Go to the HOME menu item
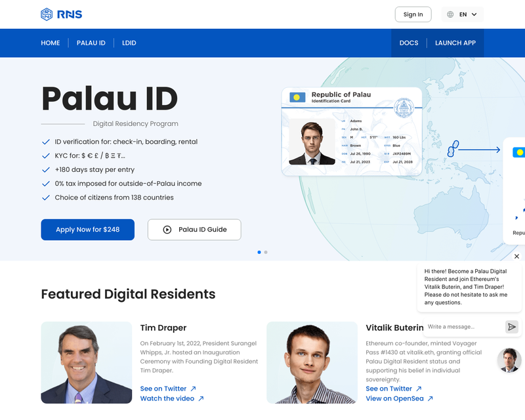Image resolution: width=525 pixels, height=420 pixels. click(x=51, y=43)
